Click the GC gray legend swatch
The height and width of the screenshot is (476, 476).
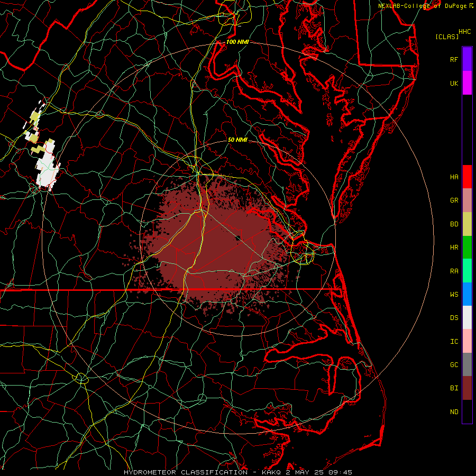tap(467, 364)
